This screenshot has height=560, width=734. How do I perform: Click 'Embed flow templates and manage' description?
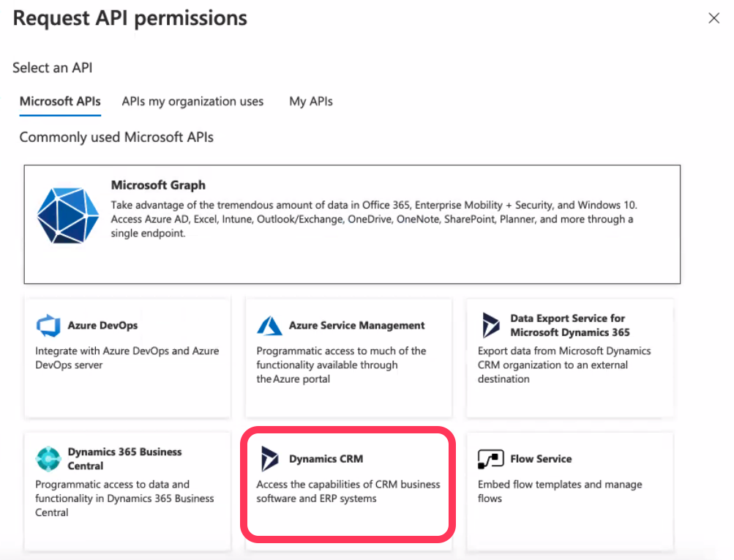pyautogui.click(x=560, y=491)
